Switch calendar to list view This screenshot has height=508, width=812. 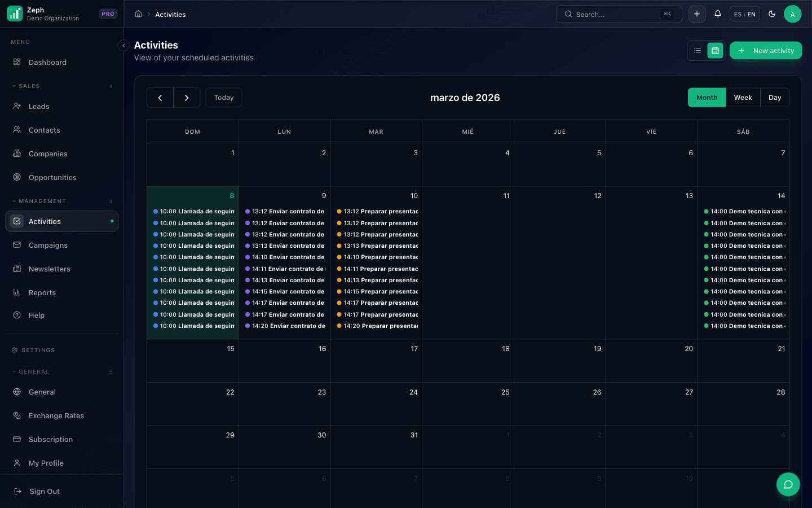697,50
